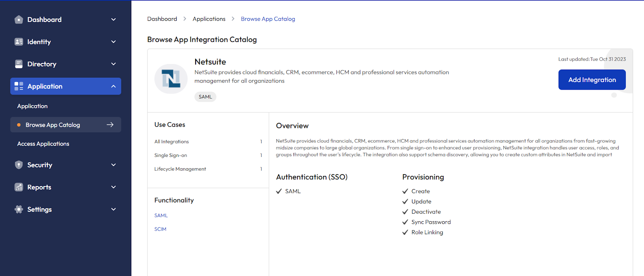Click the checkmark next to Sync Password
This screenshot has width=644, height=276.
tap(405, 222)
